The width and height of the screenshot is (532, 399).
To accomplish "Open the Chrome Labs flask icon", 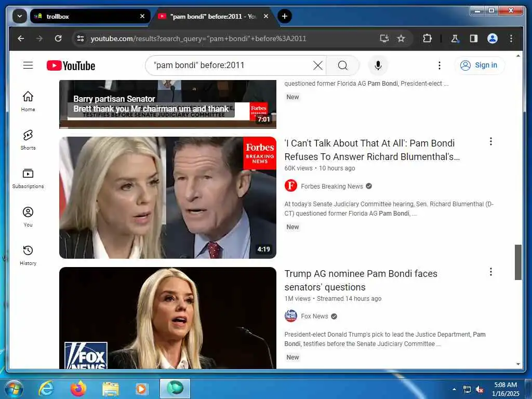I will click(x=455, y=38).
